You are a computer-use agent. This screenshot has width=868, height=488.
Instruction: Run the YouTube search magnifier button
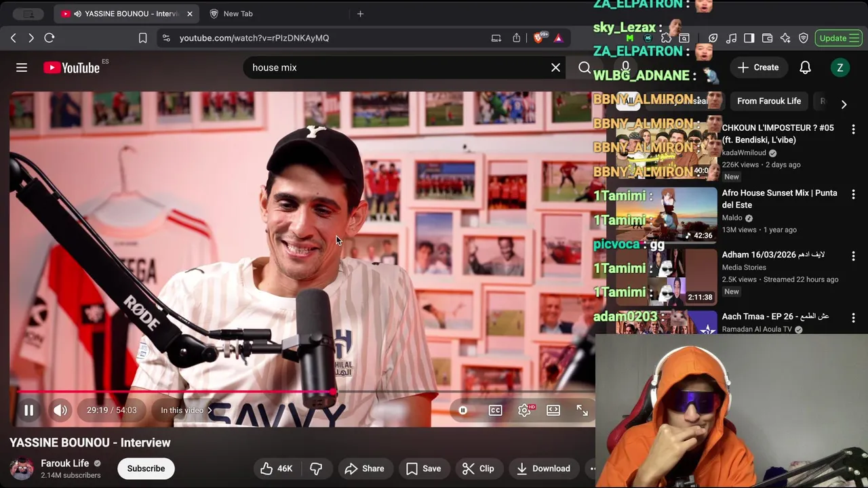pos(584,67)
